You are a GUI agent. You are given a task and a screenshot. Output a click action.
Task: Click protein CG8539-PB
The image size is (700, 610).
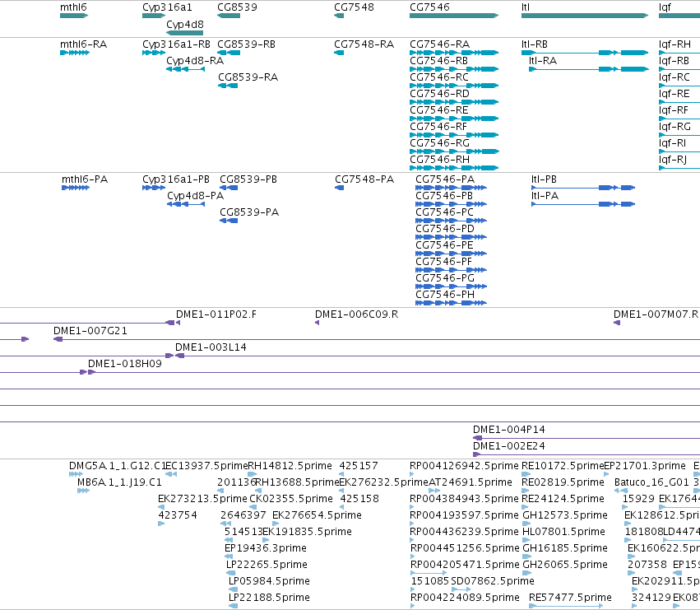click(x=248, y=179)
